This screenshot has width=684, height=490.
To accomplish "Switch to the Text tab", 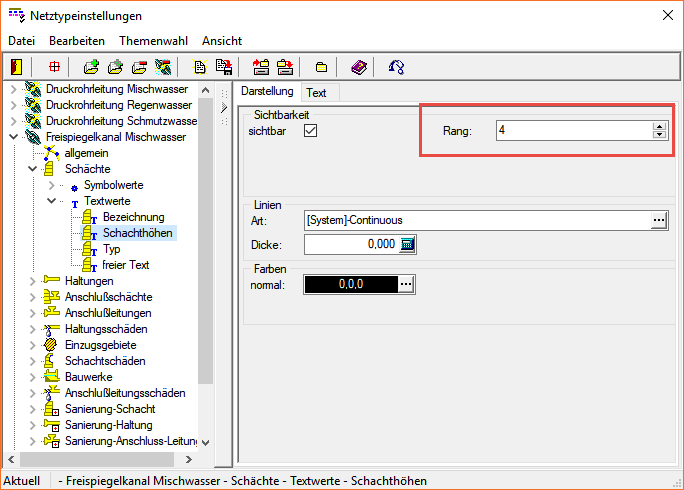I will 316,93.
